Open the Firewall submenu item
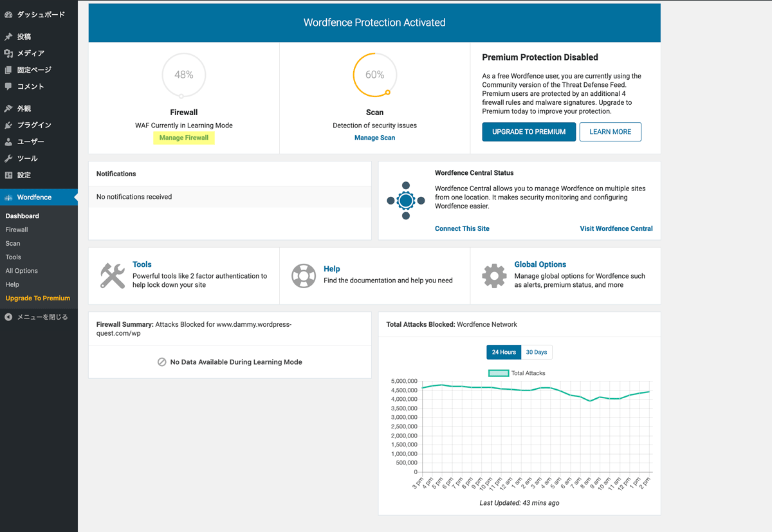This screenshot has height=532, width=772. point(17,230)
